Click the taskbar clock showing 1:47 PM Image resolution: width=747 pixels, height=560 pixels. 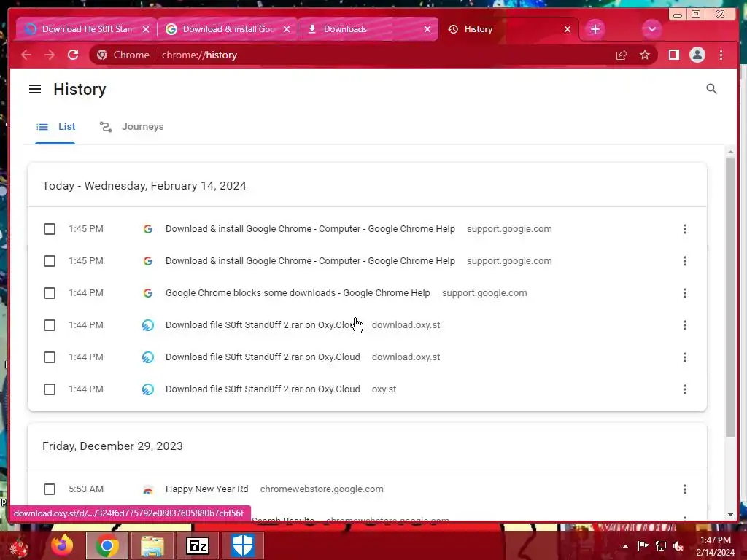coord(715,546)
